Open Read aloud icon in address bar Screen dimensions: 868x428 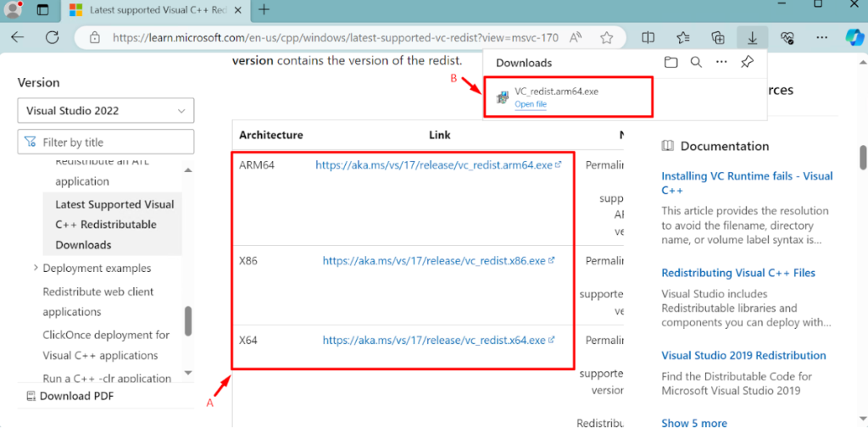pyautogui.click(x=576, y=37)
